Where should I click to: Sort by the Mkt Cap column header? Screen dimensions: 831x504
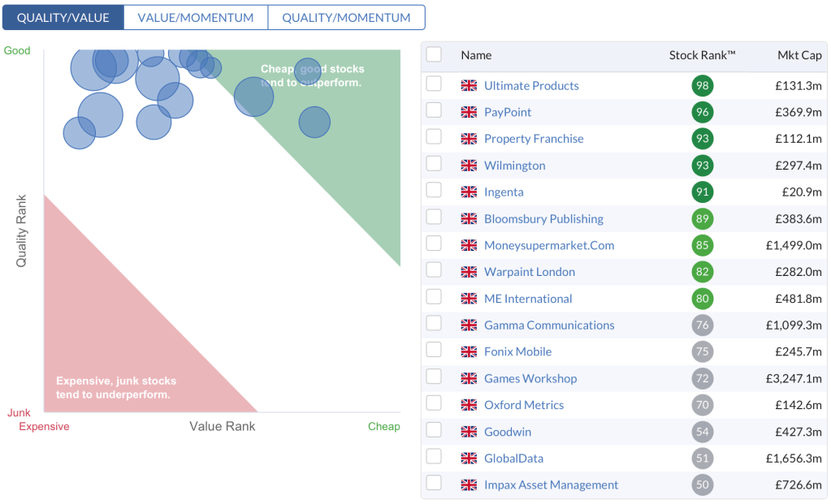point(799,55)
